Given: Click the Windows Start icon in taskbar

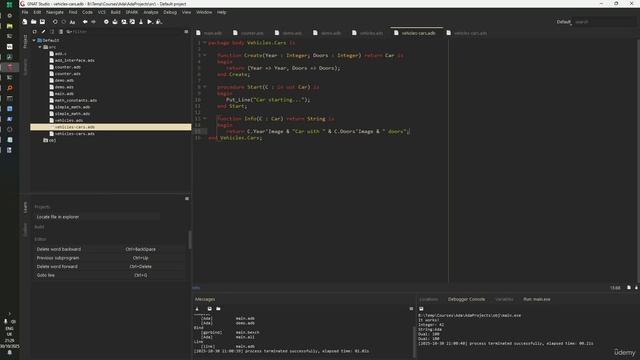Looking at the screenshot, I should [x=9, y=5].
